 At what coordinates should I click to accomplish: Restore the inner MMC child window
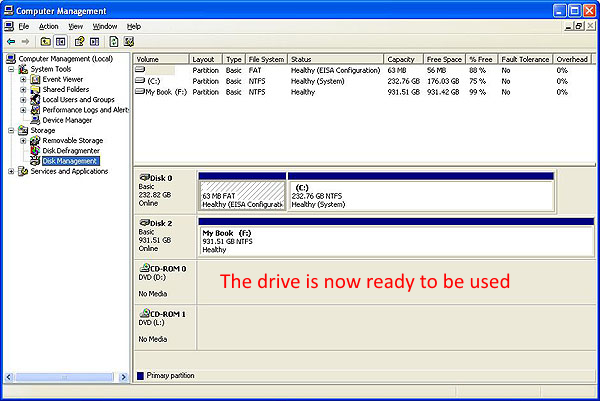579,26
